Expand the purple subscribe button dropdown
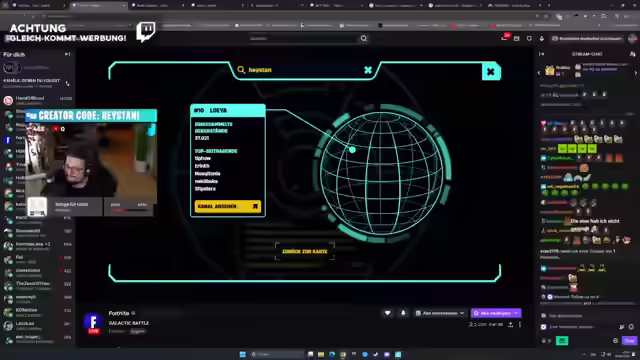Image resolution: width=640 pixels, height=360 pixels. pos(516,313)
